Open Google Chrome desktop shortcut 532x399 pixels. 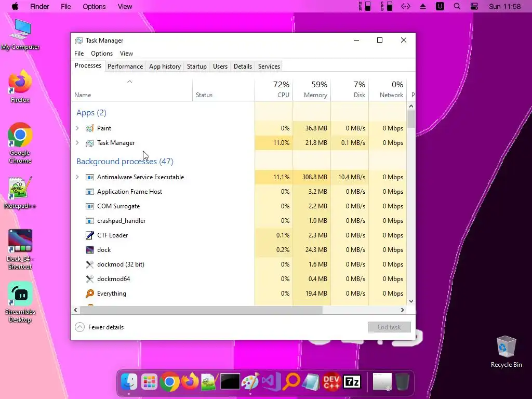coord(20,143)
